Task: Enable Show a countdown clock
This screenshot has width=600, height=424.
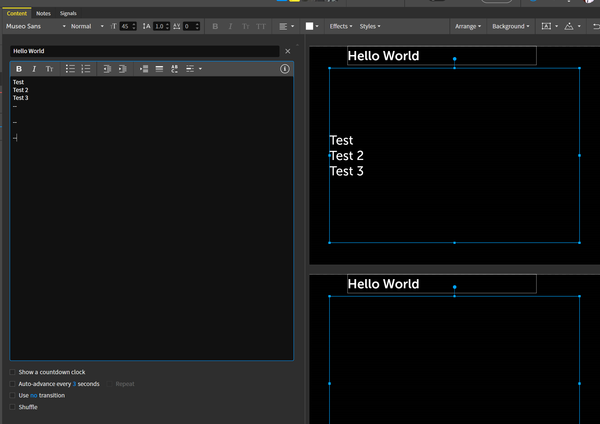Action: [12, 372]
